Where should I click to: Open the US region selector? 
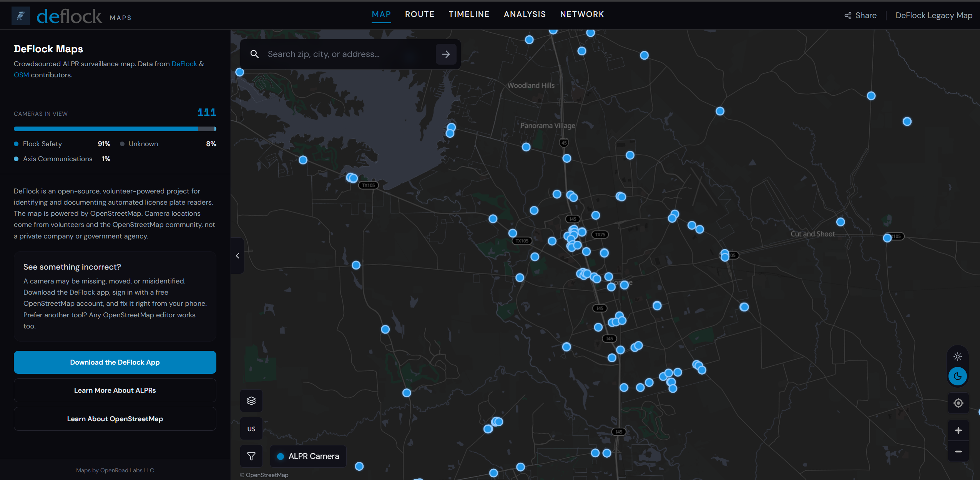251,429
